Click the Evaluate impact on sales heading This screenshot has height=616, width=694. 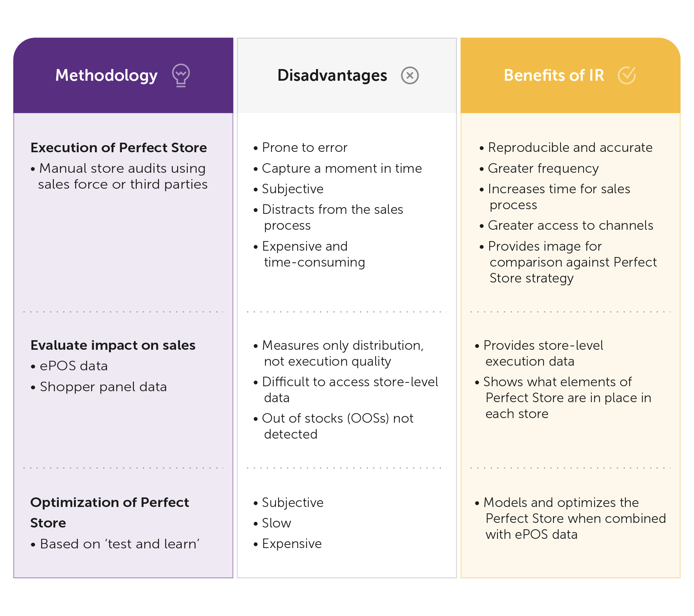coord(113,345)
